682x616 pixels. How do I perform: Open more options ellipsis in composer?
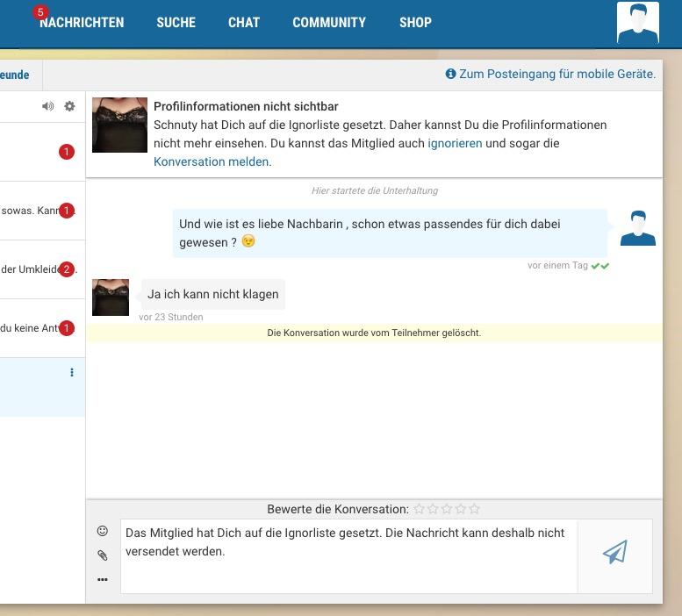[x=103, y=579]
